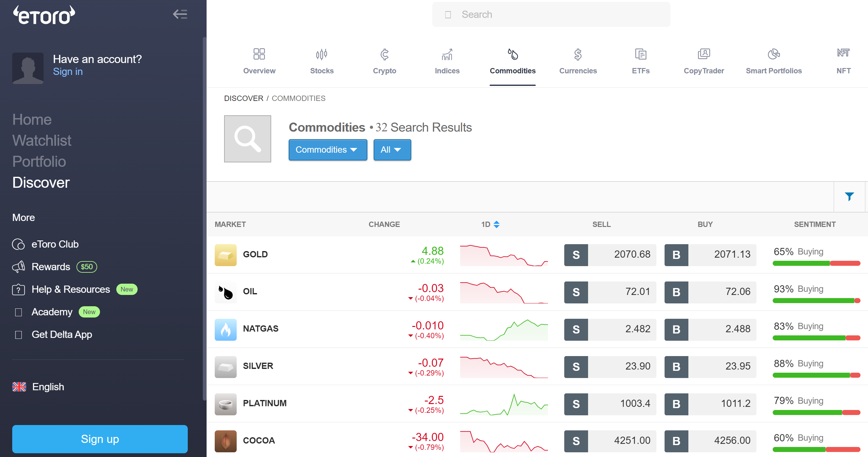
Task: Open the eToro logo home link
Action: (44, 15)
